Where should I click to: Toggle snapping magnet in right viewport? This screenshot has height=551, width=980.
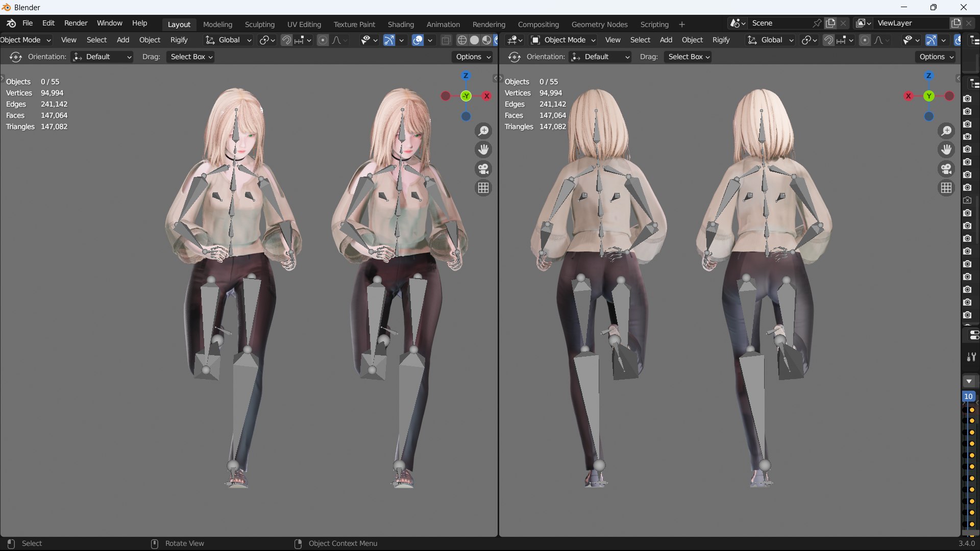828,40
